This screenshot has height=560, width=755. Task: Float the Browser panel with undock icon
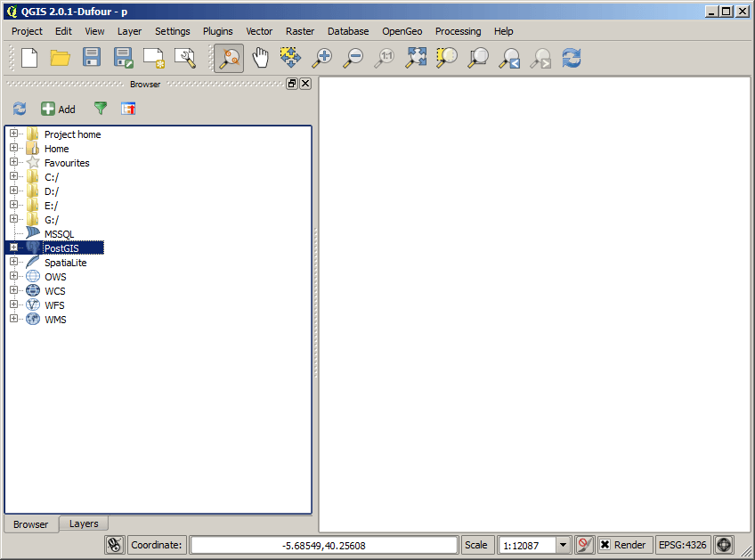[x=292, y=84]
